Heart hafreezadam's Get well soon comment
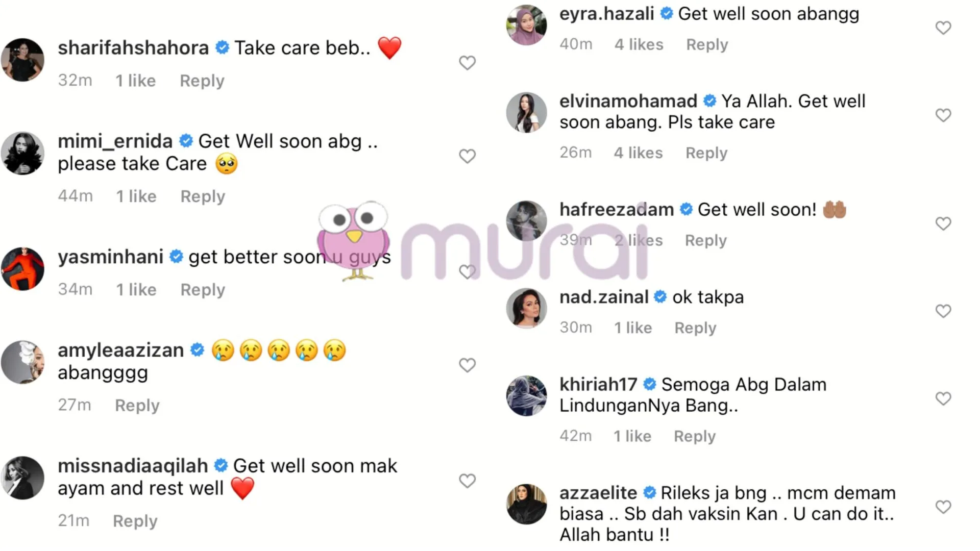Screen dimensions: 980x551 coord(943,223)
